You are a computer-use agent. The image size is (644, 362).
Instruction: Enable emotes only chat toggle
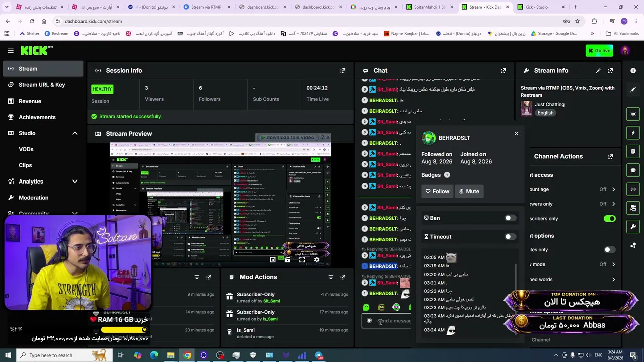point(610,250)
